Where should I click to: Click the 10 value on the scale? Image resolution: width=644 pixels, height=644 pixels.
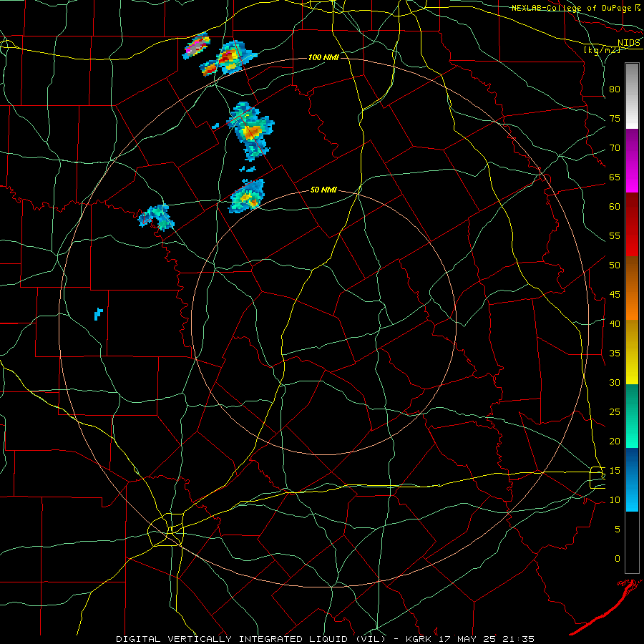pos(615,500)
